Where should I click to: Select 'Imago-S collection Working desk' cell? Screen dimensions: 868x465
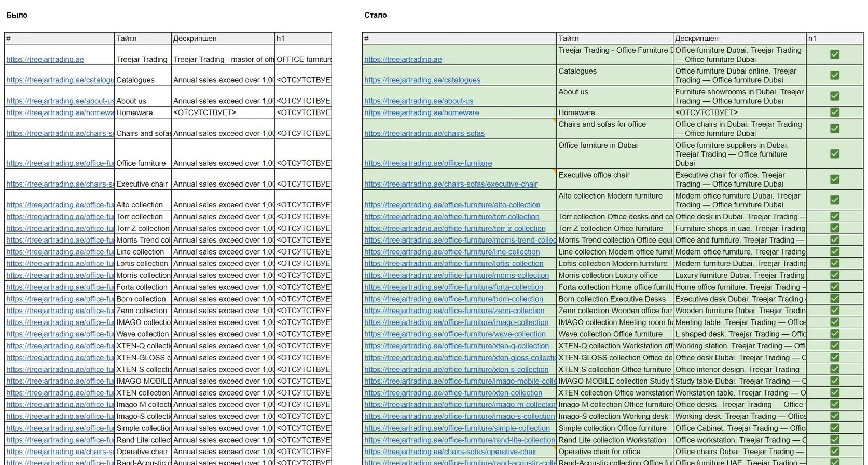pyautogui.click(x=615, y=416)
